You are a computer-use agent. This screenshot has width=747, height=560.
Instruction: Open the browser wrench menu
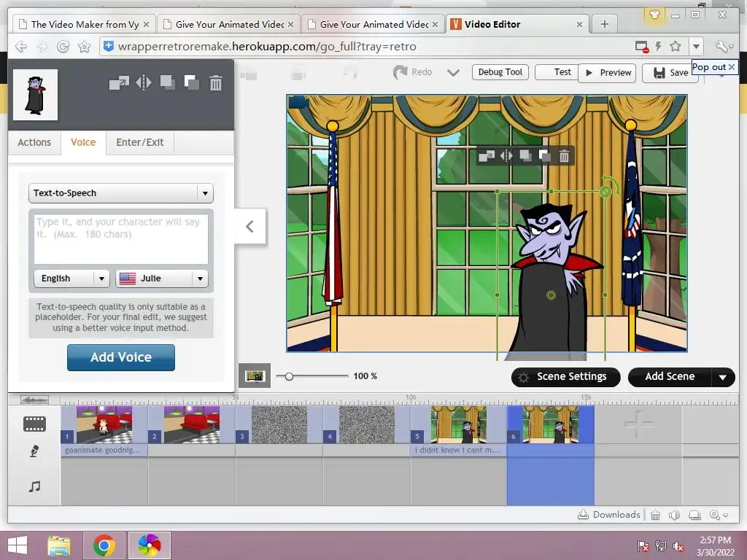724,46
